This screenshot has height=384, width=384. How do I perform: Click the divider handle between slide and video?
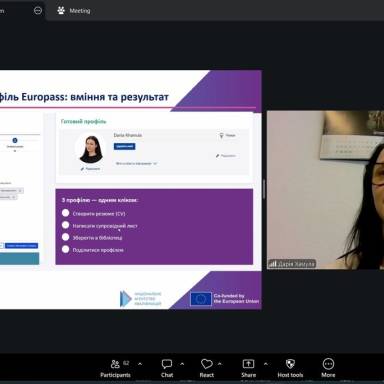point(264,189)
